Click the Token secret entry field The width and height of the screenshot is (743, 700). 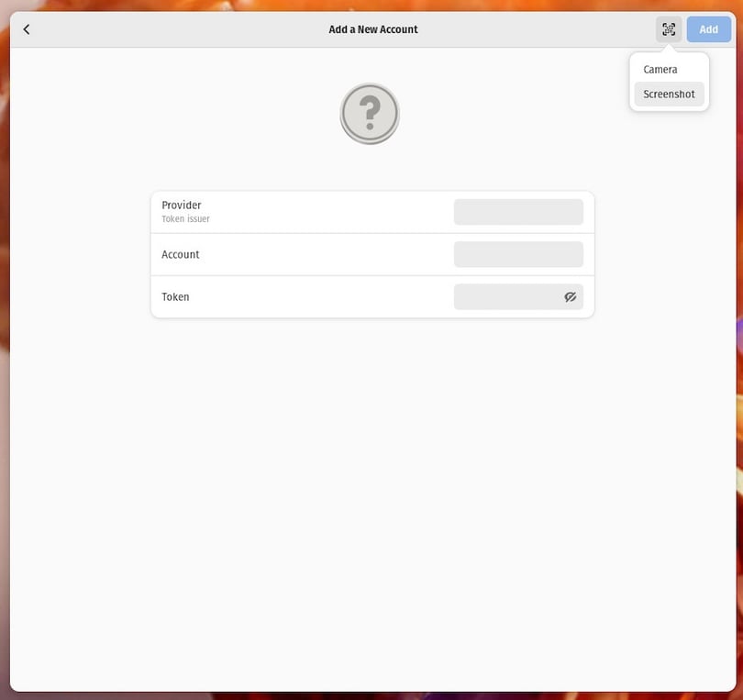pyautogui.click(x=505, y=296)
